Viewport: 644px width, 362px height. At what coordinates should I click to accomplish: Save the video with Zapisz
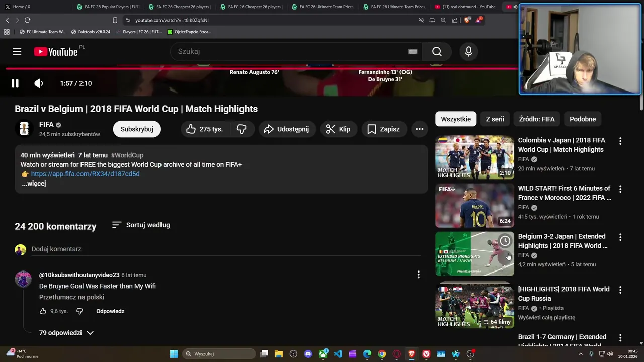[383, 129]
